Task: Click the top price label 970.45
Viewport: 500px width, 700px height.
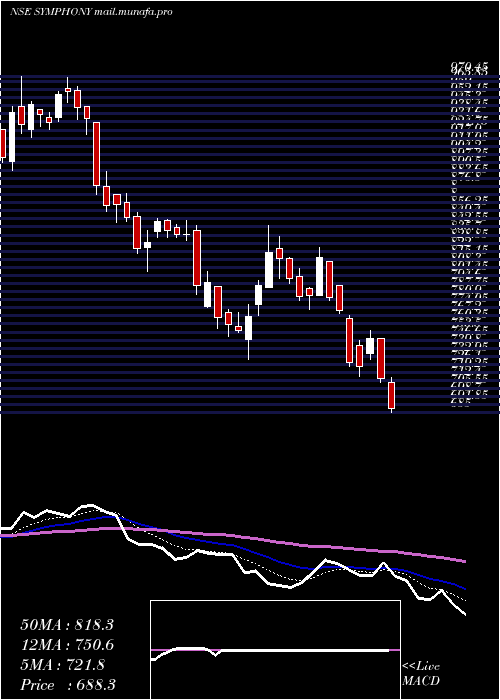Action: (469, 67)
